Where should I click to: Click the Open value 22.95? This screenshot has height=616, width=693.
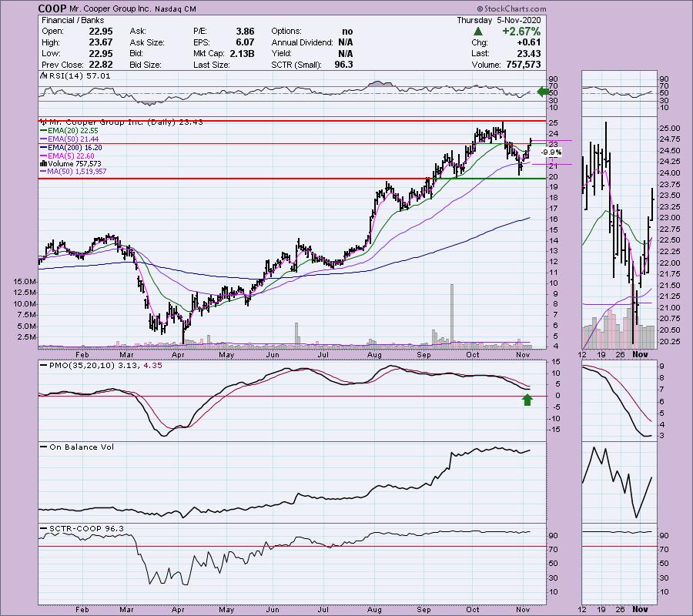coord(100,32)
